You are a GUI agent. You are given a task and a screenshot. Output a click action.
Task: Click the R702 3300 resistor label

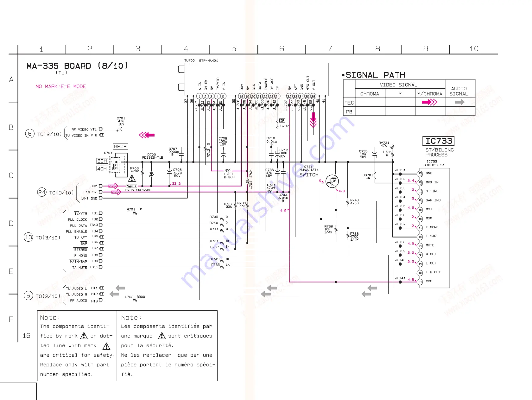pyautogui.click(x=135, y=297)
